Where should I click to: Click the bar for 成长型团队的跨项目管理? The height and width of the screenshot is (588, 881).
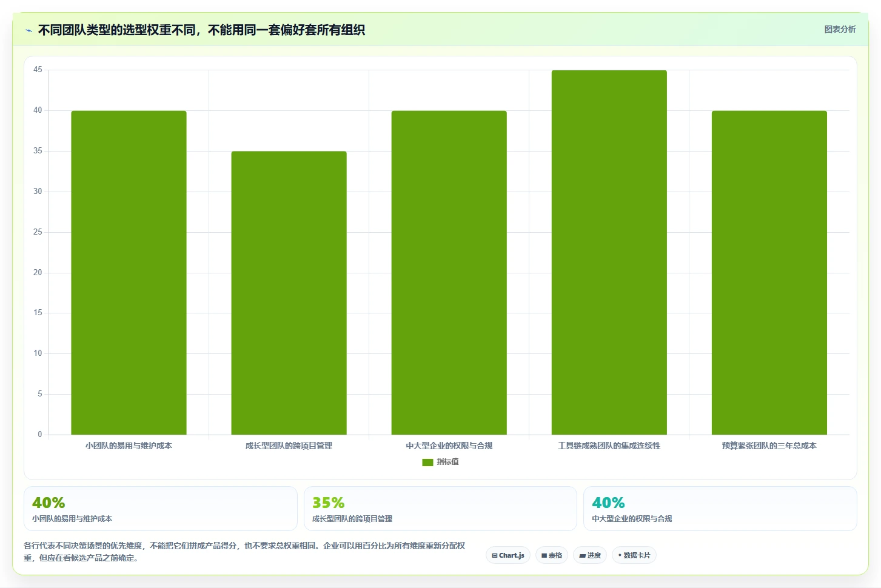click(x=289, y=293)
